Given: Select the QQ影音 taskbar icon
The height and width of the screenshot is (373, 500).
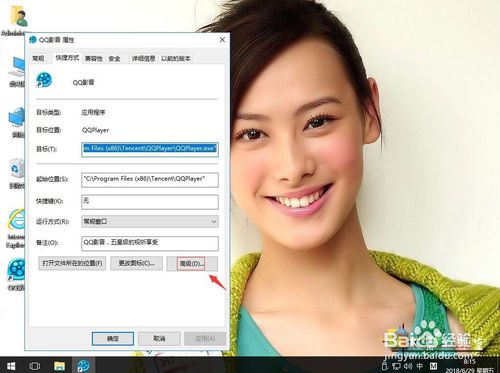Looking at the screenshot, I should click(x=83, y=366).
